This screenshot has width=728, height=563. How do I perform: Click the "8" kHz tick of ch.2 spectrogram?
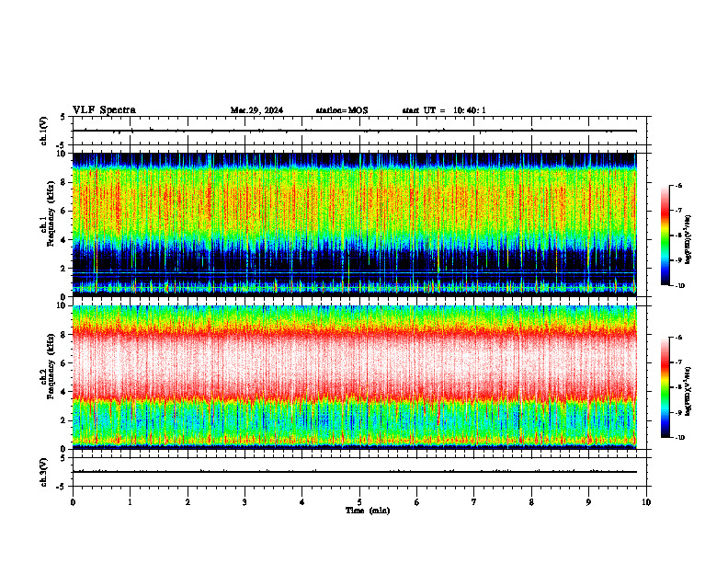(64, 335)
